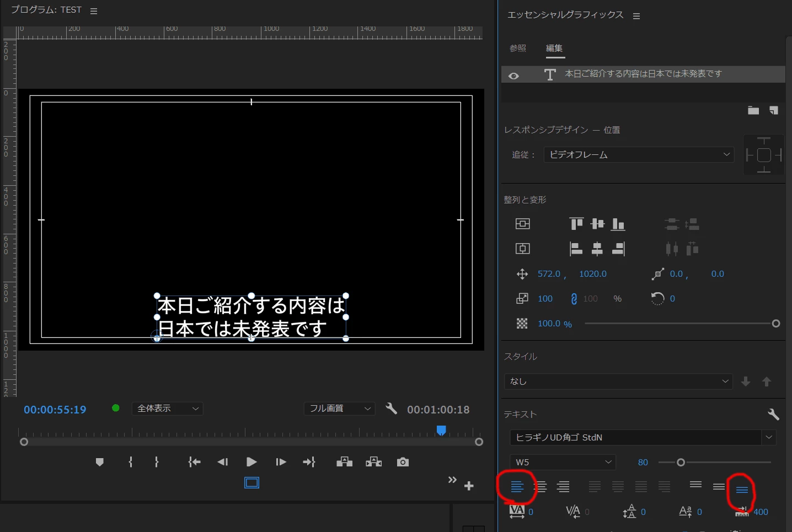
Task: Pin the layer to the left edge
Action: coord(750,155)
